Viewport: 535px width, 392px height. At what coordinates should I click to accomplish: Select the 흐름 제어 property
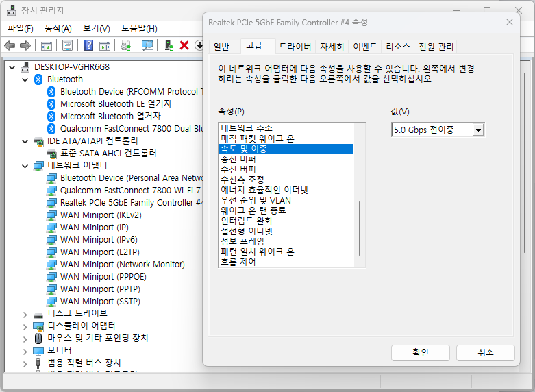[x=286, y=262]
